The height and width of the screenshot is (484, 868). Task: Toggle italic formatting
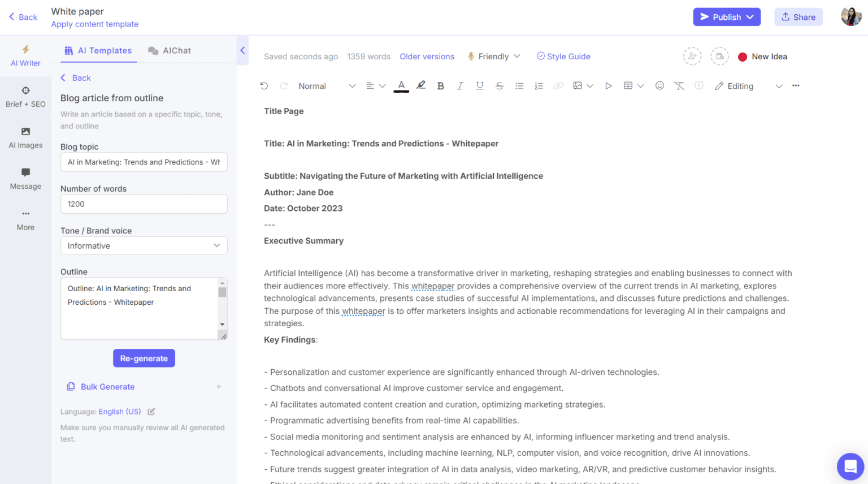[460, 85]
